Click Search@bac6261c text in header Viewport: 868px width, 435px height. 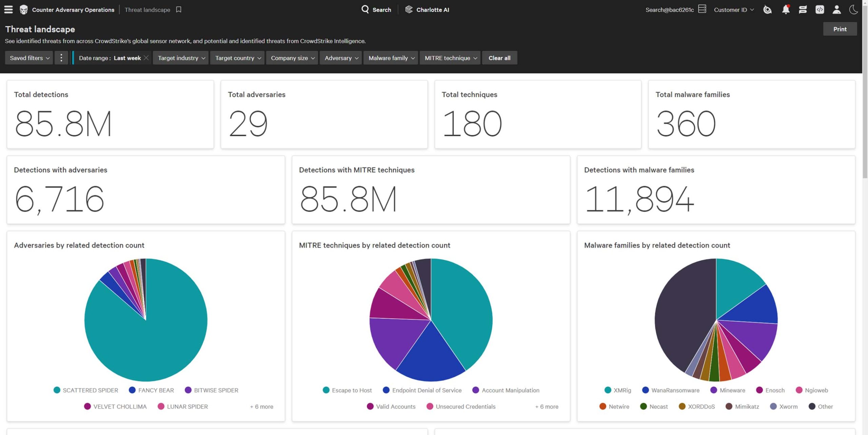click(669, 10)
